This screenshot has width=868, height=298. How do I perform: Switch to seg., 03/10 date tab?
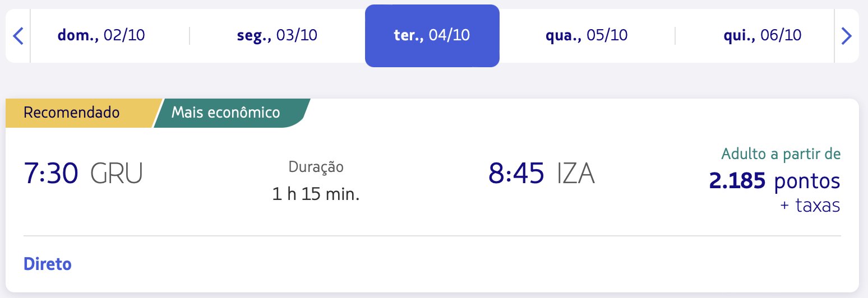277,36
